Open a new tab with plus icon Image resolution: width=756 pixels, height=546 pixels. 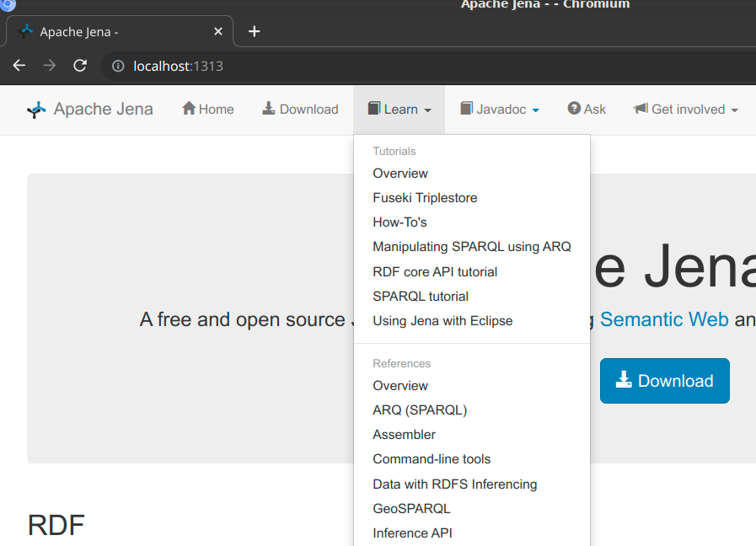254,31
